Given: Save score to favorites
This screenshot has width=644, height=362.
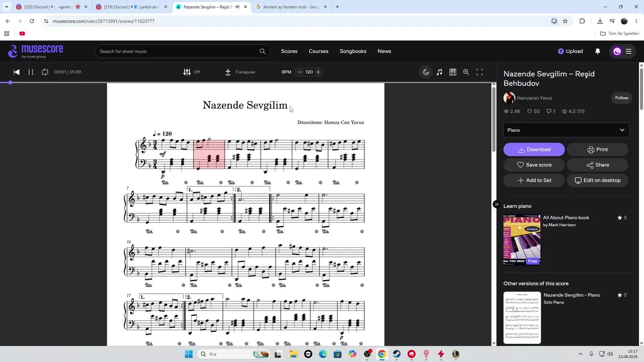Looking at the screenshot, I should point(534,165).
